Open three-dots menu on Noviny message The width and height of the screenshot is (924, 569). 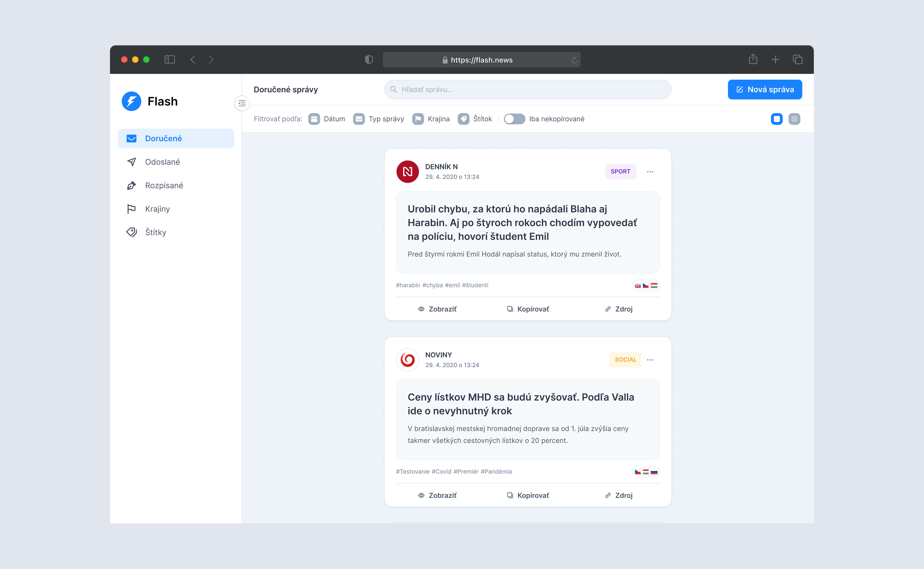[x=650, y=360]
